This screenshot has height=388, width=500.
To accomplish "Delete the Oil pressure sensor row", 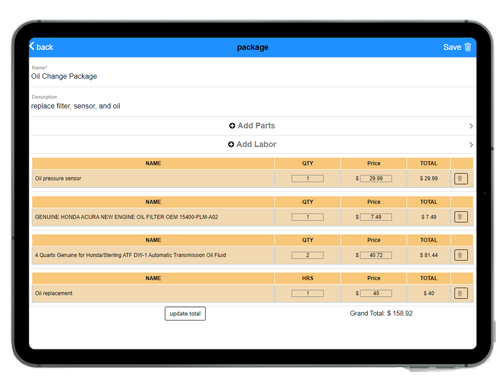I will (x=461, y=179).
